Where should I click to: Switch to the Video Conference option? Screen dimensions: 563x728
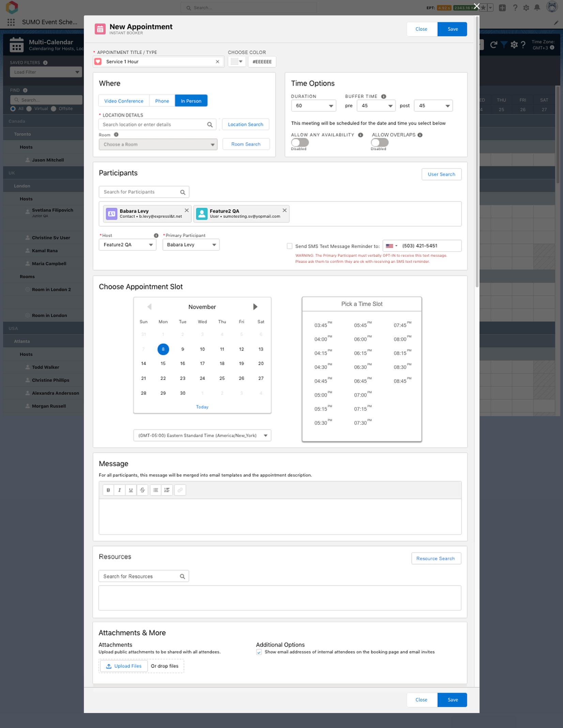click(x=124, y=101)
